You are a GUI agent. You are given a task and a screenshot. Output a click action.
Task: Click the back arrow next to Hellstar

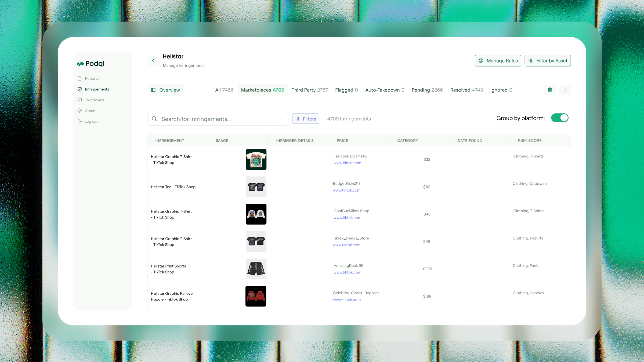pos(153,61)
